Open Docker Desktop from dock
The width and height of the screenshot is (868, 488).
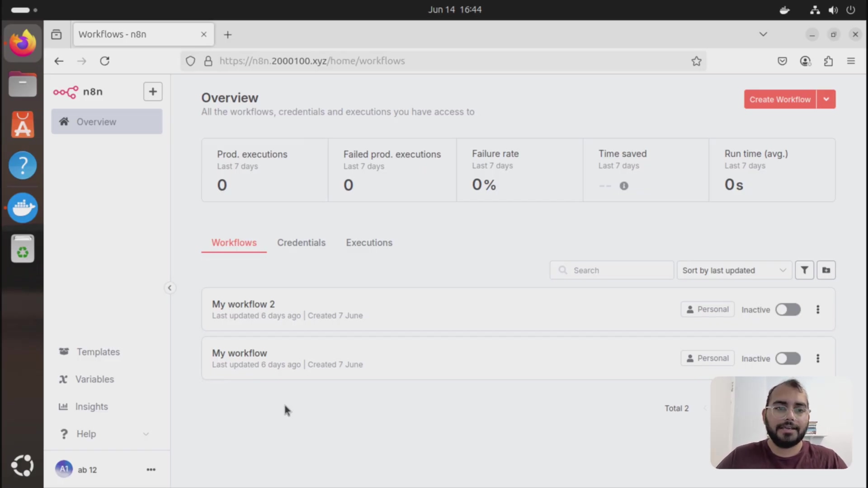point(23,208)
